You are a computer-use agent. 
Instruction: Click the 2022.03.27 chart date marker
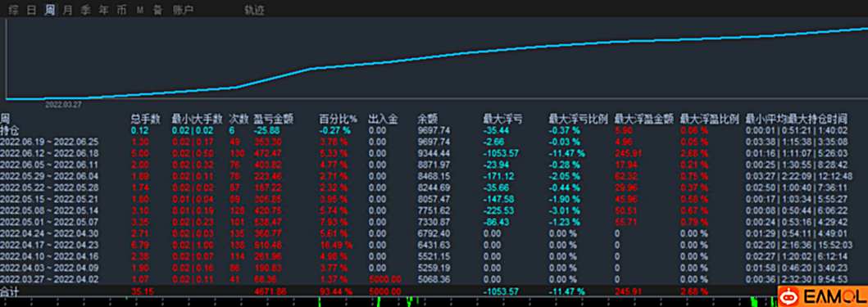63,103
